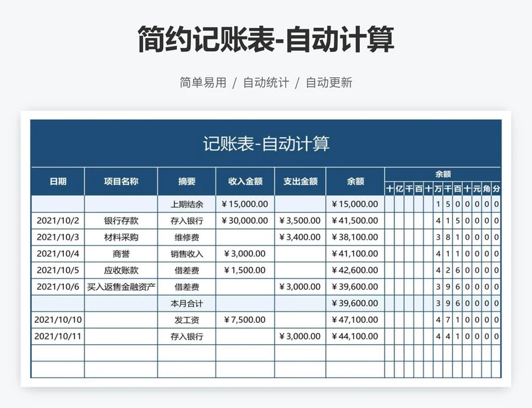
Task: Click the 万 digit column header
Action: click(438, 188)
